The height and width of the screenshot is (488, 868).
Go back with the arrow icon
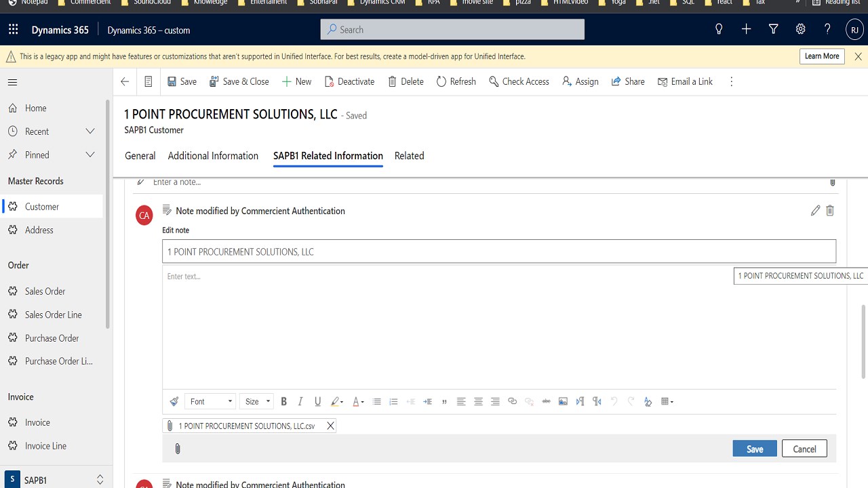125,81
